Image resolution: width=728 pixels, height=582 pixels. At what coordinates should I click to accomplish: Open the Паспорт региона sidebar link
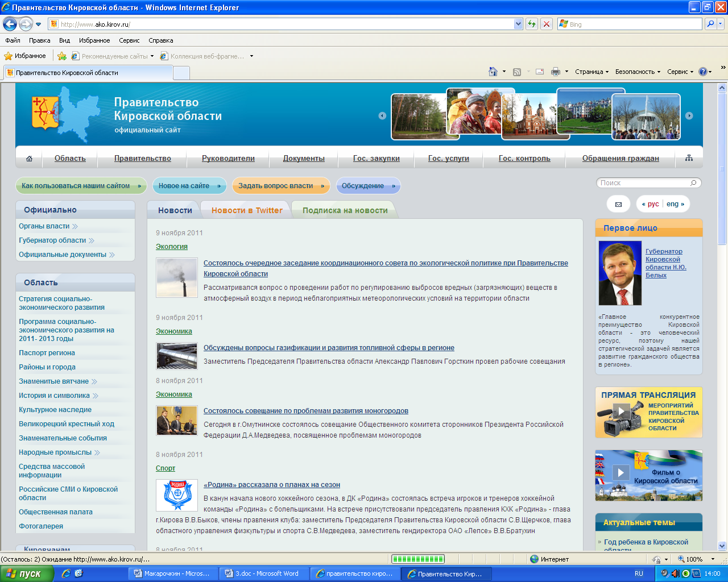(47, 353)
